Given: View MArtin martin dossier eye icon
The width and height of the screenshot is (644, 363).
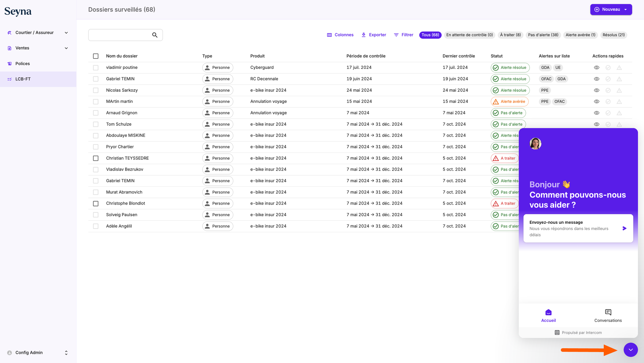Looking at the screenshot, I should (x=597, y=102).
